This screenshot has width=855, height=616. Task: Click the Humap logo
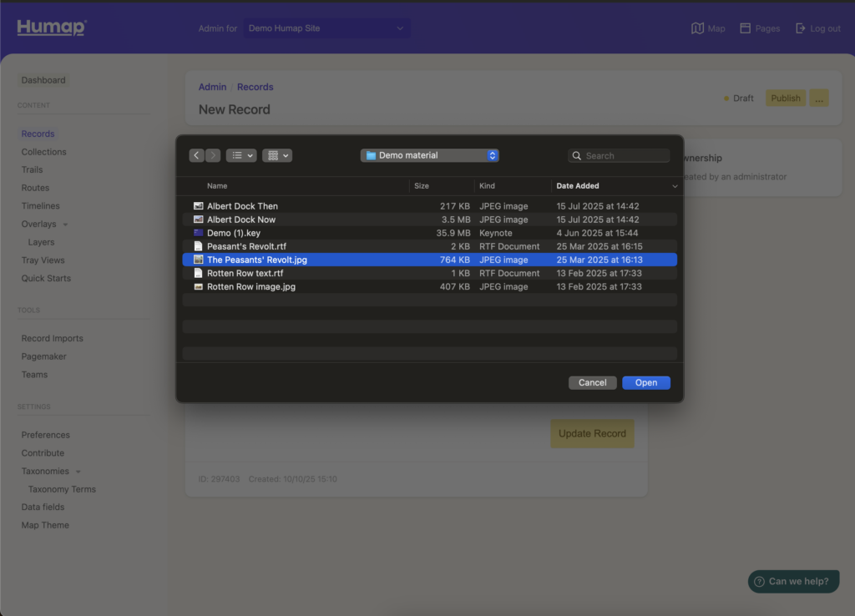48,28
